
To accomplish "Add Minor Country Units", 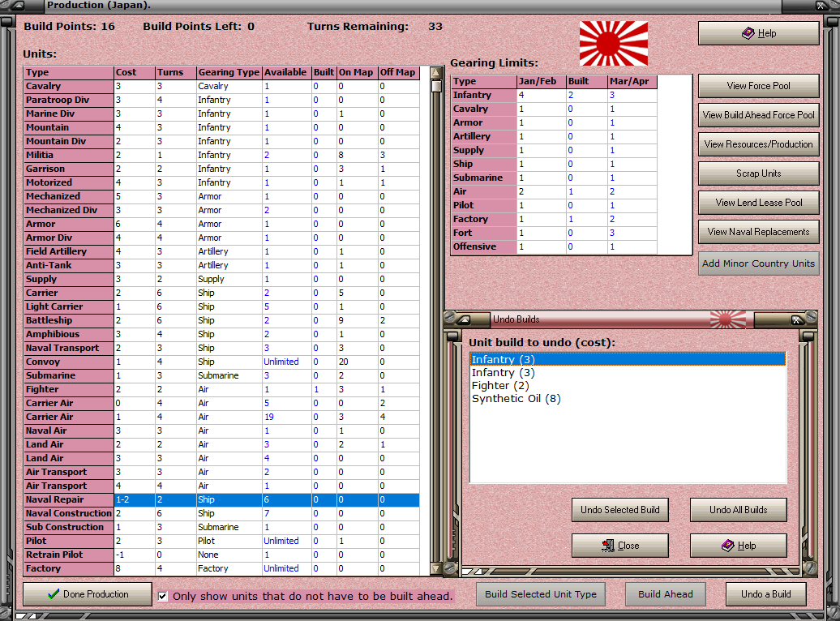I will [758, 262].
